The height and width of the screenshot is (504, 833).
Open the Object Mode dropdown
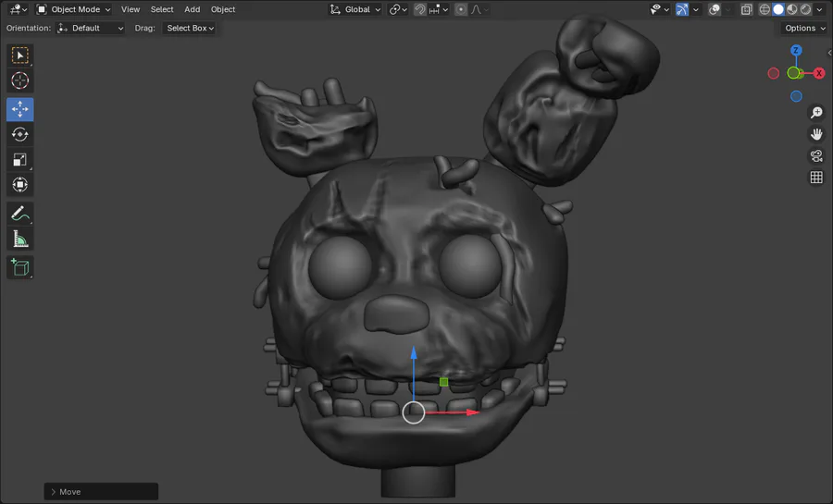click(x=73, y=9)
